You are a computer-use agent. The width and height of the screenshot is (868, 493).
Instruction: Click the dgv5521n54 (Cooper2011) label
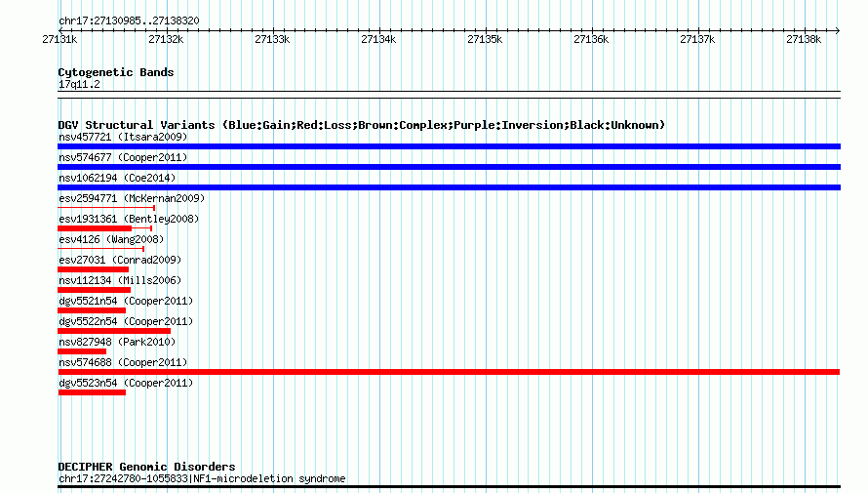pos(126,301)
